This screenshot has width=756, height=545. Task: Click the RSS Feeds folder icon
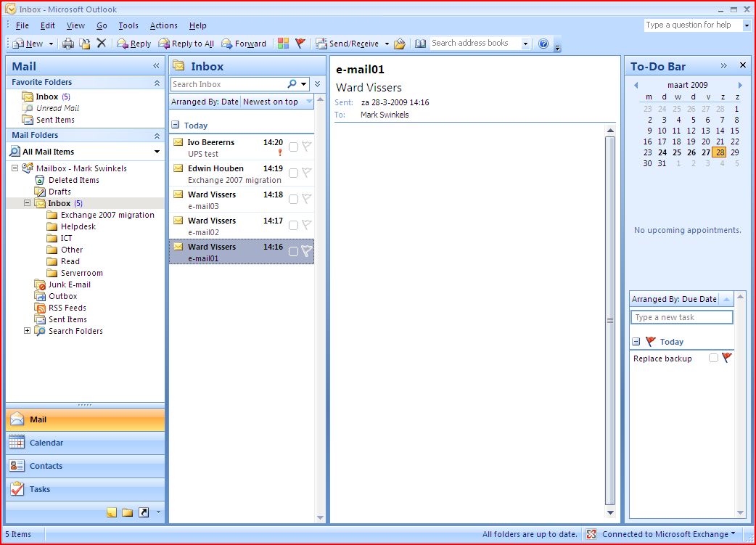(x=40, y=308)
